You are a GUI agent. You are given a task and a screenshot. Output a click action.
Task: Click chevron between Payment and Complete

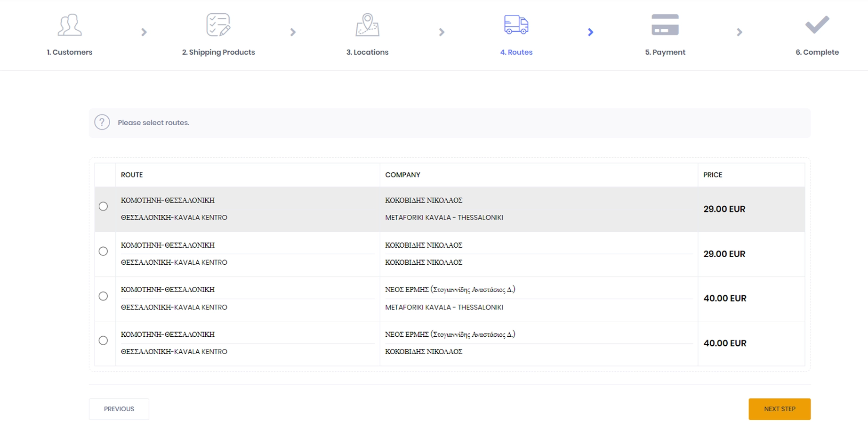coord(739,32)
